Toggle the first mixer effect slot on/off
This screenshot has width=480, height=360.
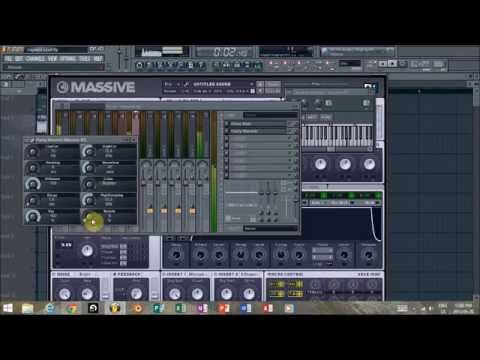(227, 124)
